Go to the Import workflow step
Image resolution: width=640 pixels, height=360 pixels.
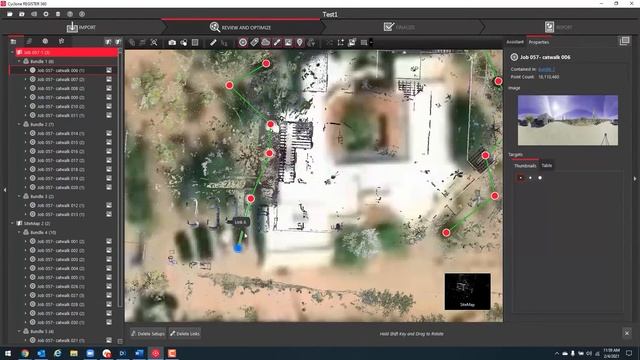click(x=81, y=27)
